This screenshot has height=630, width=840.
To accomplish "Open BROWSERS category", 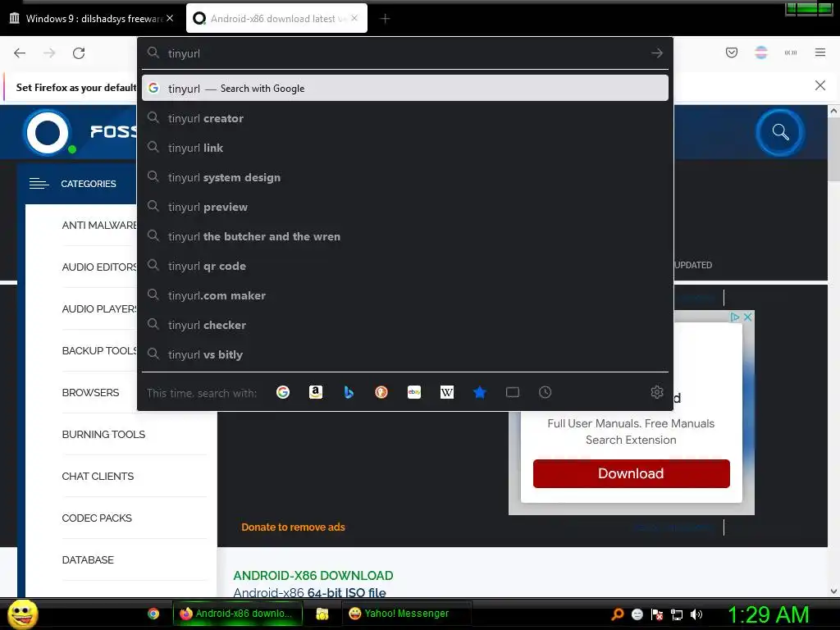I will pyautogui.click(x=90, y=393).
